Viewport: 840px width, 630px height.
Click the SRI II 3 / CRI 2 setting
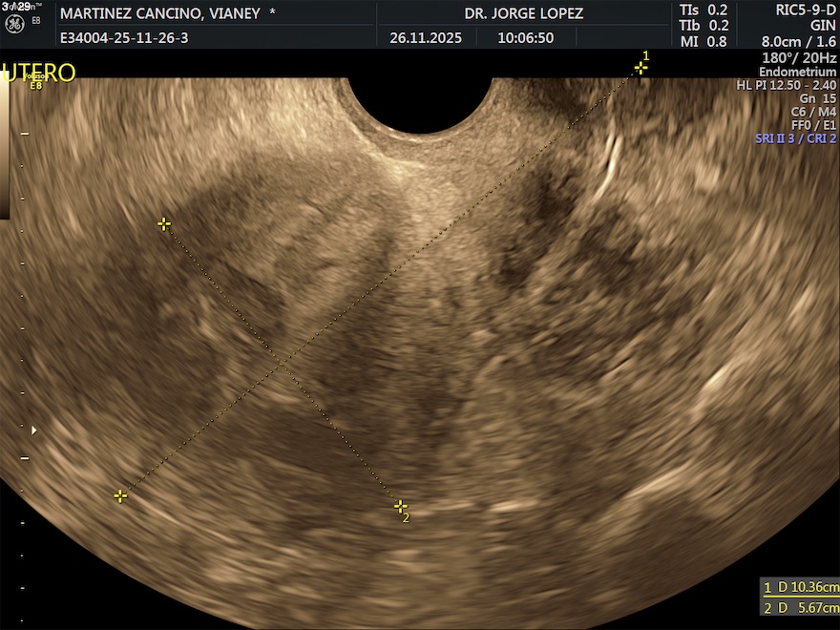pyautogui.click(x=795, y=138)
